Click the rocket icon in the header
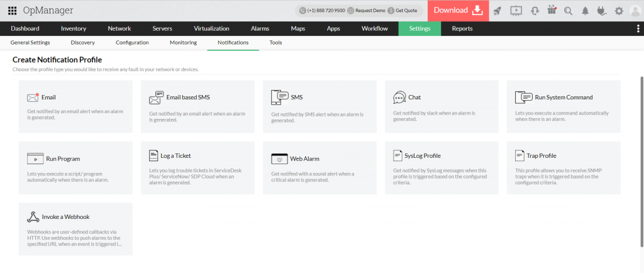 click(x=497, y=11)
